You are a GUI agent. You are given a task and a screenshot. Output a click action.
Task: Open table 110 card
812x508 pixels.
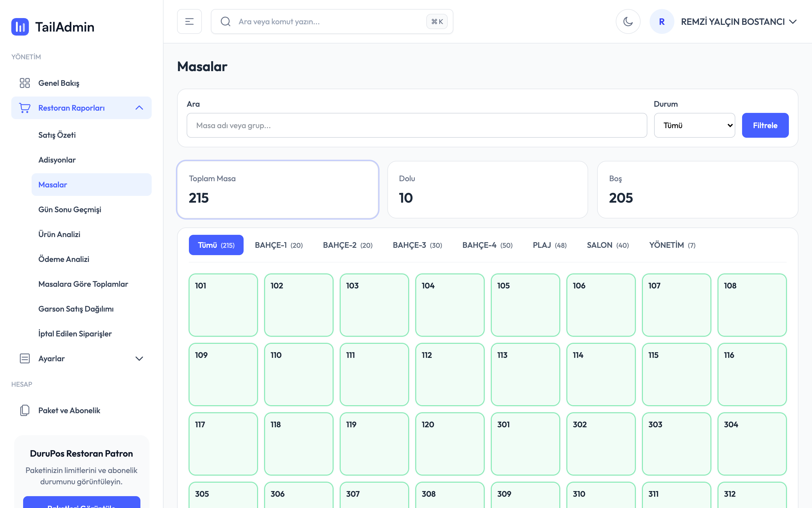[299, 374]
